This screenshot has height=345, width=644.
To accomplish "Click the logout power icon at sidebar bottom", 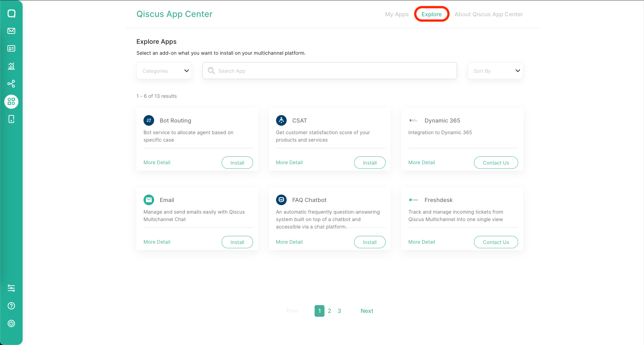I will point(11,323).
